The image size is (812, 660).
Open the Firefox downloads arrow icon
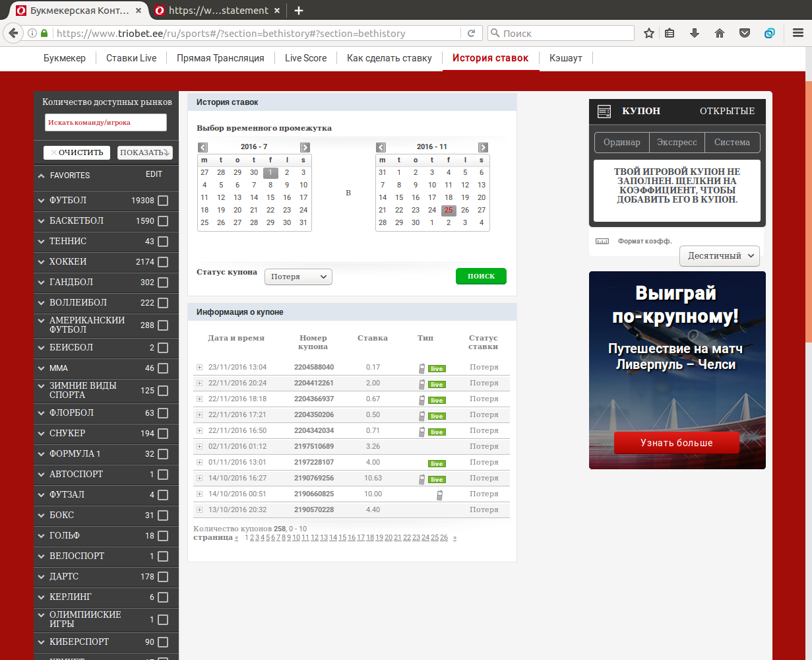click(x=695, y=33)
